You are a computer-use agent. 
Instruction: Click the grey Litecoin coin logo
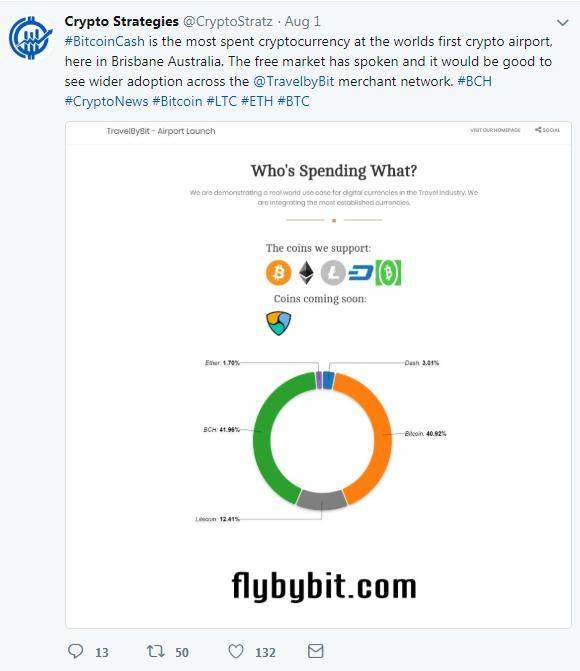(x=333, y=273)
